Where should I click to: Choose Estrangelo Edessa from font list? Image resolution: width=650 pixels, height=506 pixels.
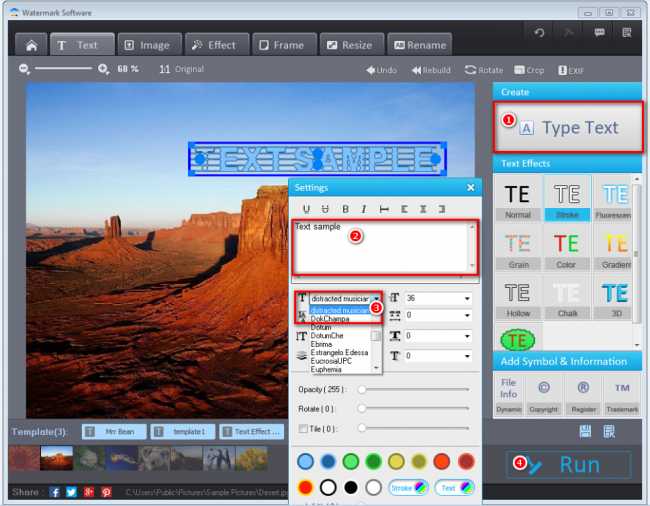tap(339, 352)
